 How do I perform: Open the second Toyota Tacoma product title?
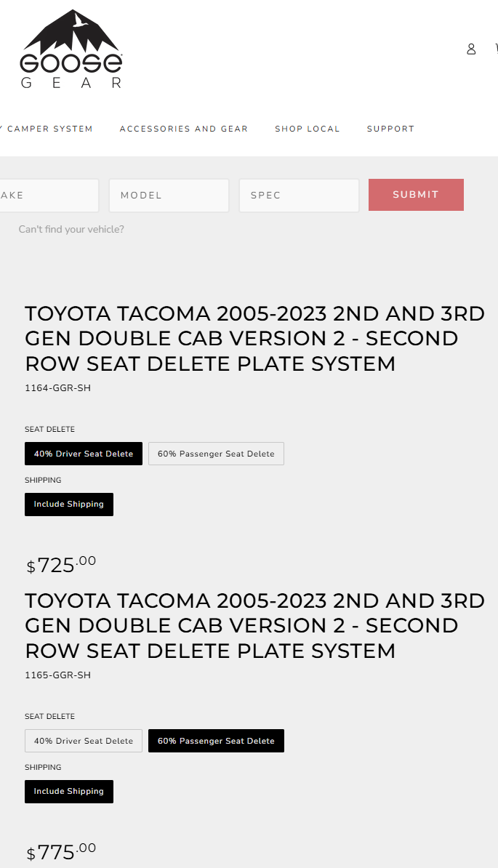(x=254, y=626)
